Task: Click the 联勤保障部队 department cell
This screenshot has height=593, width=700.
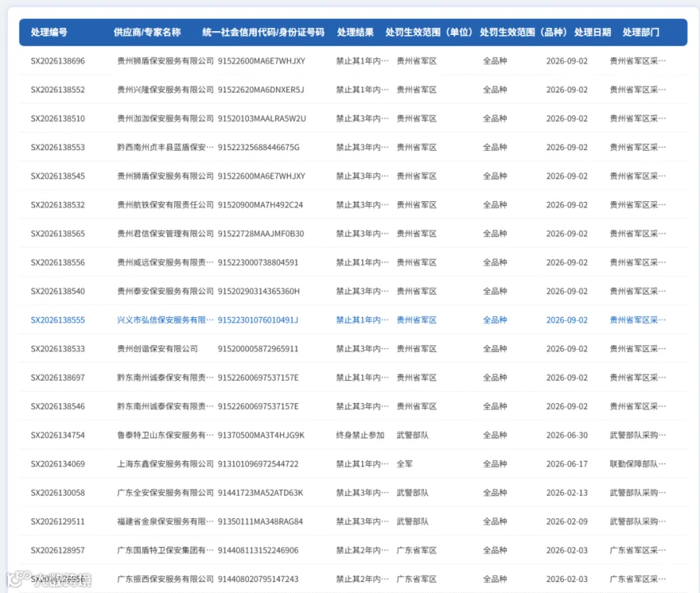Action: coord(638,464)
